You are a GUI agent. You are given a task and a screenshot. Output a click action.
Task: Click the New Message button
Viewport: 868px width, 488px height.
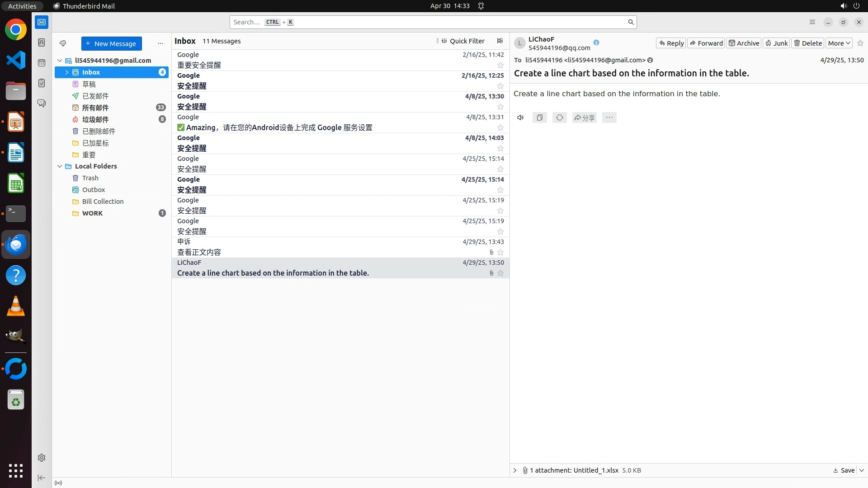click(x=111, y=43)
